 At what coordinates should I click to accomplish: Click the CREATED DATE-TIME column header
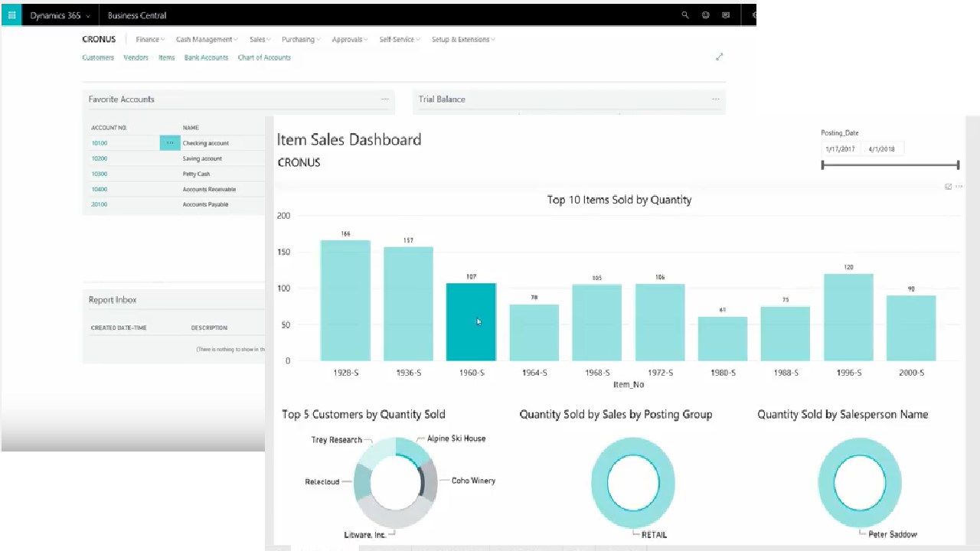tap(119, 328)
